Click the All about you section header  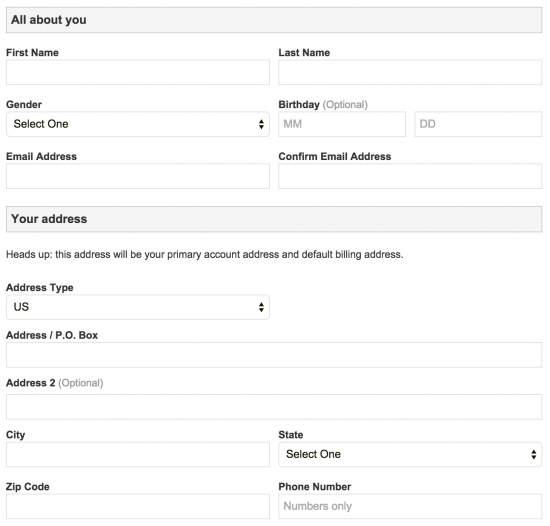[274, 20]
